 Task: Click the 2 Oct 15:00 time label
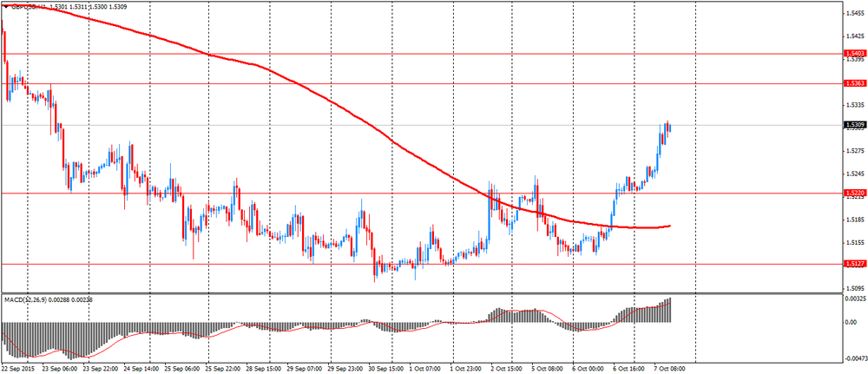pyautogui.click(x=507, y=367)
